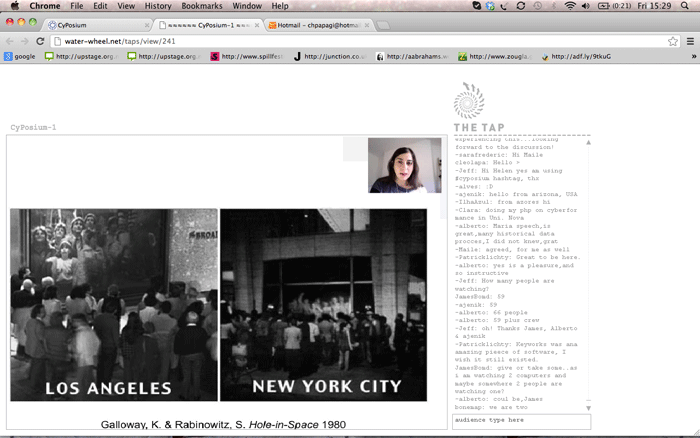Reload the current page
Screen dimensions: 700x438
(40, 41)
